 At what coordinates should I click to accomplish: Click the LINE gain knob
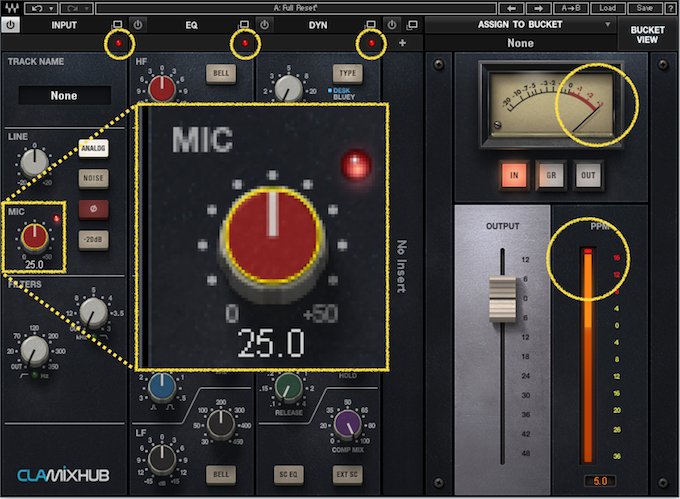(34, 162)
